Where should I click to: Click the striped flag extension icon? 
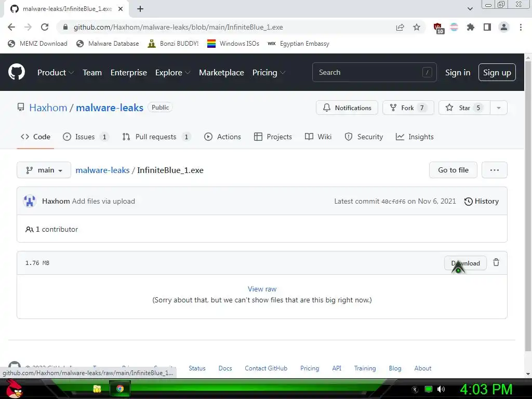point(454,27)
